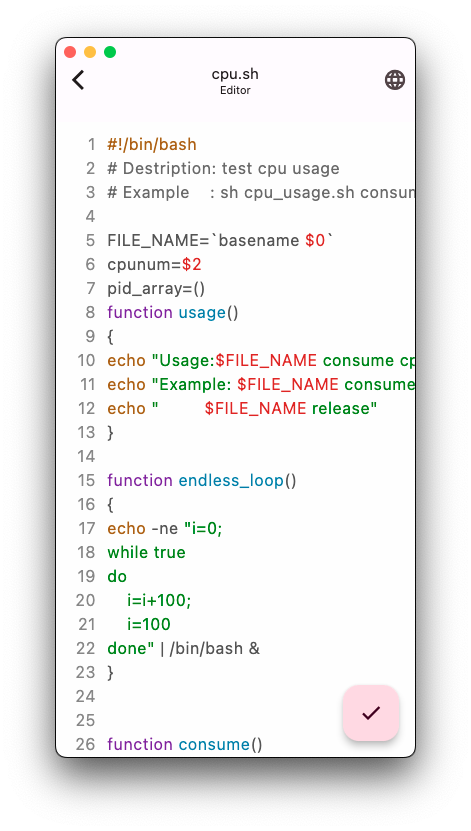Viewport: 471px width, 831px height.
Task: Click line number 14 in the gutter
Action: tap(86, 456)
